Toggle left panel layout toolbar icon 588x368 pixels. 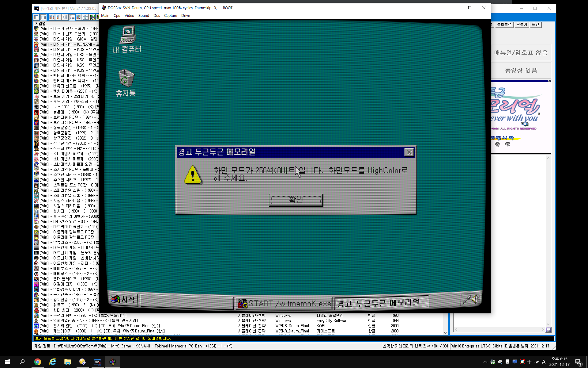coord(36,17)
